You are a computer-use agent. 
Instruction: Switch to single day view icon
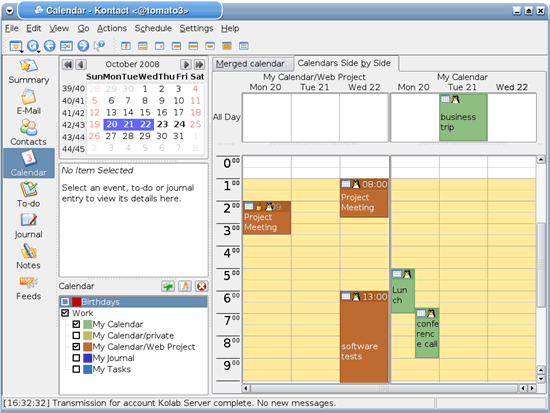pos(159,46)
